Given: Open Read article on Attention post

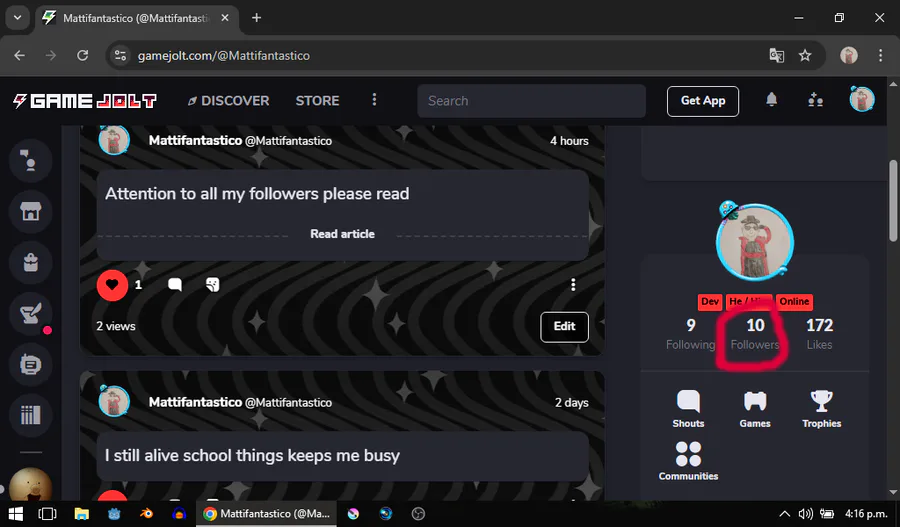Looking at the screenshot, I should coord(343,234).
